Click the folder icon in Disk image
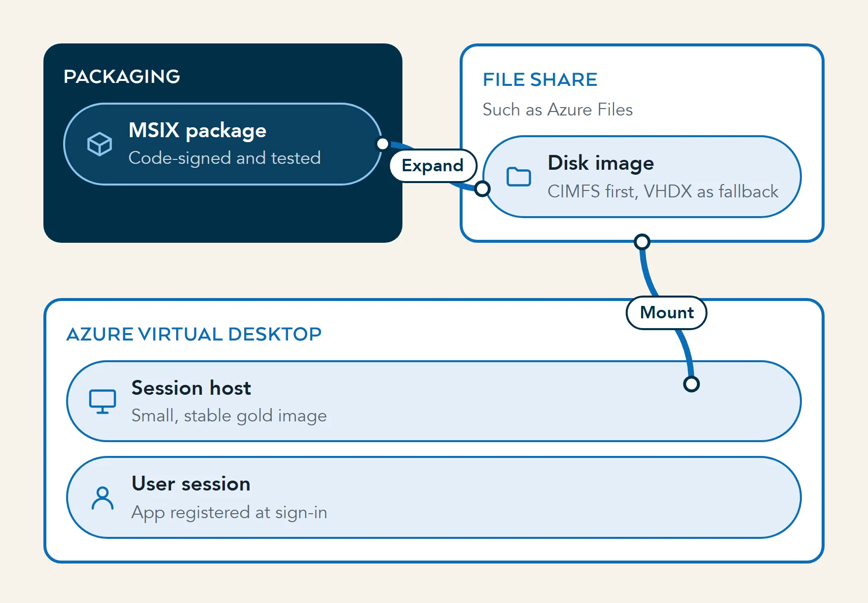The height and width of the screenshot is (603, 868). (x=519, y=177)
